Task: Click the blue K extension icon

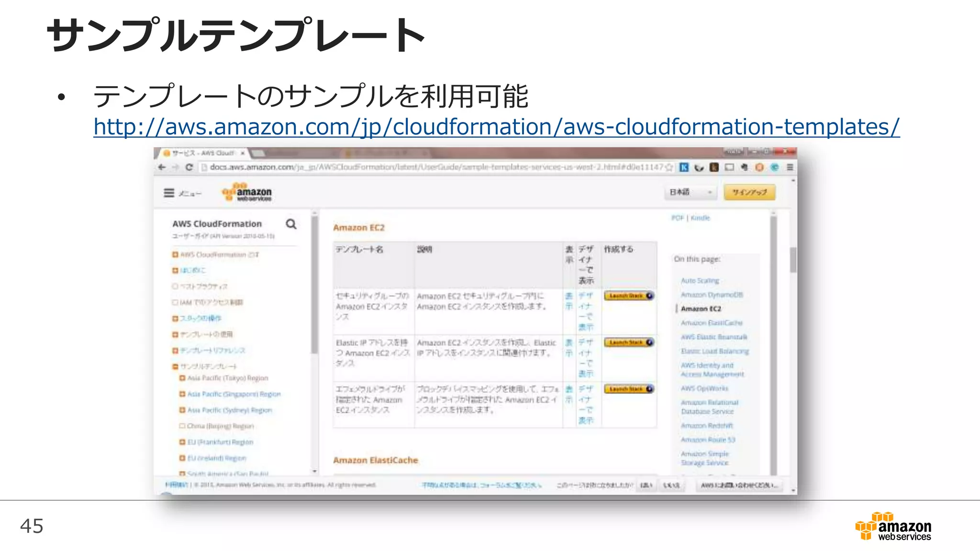Action: pyautogui.click(x=684, y=167)
